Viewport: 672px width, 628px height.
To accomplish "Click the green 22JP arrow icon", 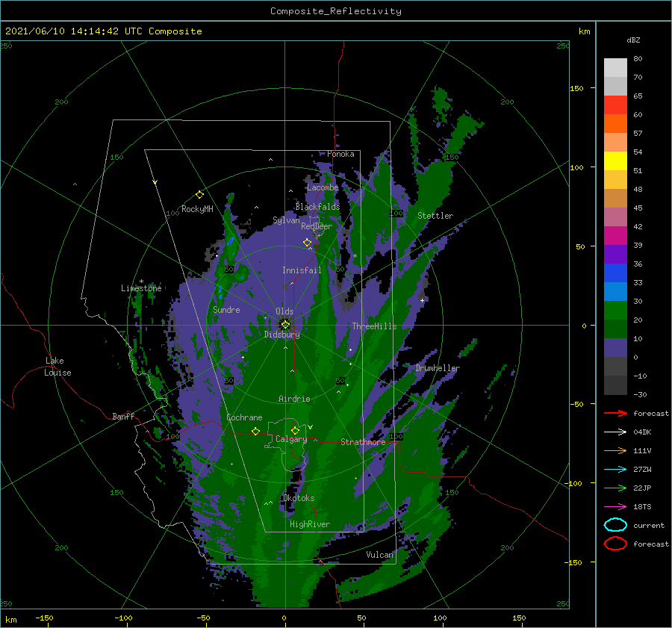I will (x=615, y=488).
